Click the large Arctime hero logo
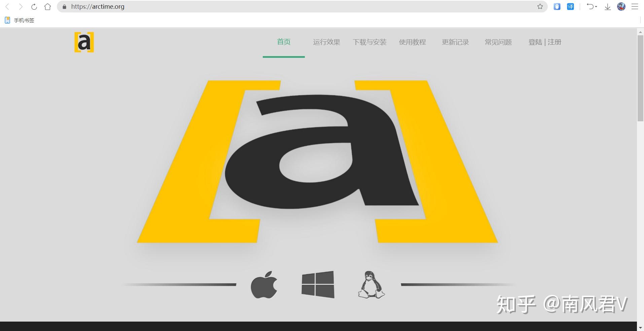644x331 pixels. pos(317,161)
